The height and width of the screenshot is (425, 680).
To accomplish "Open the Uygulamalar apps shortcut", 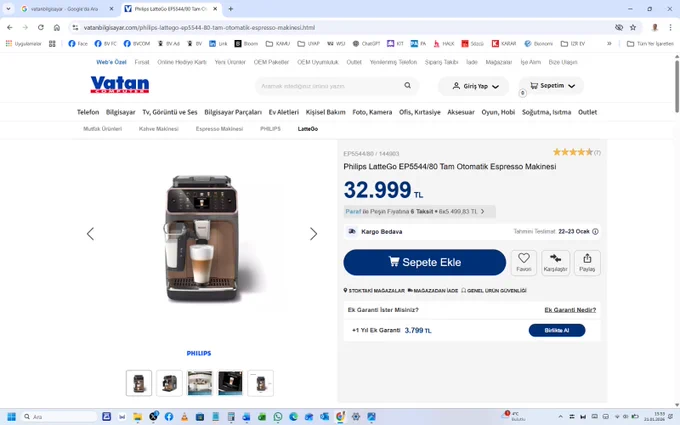I will pyautogui.click(x=24, y=43).
